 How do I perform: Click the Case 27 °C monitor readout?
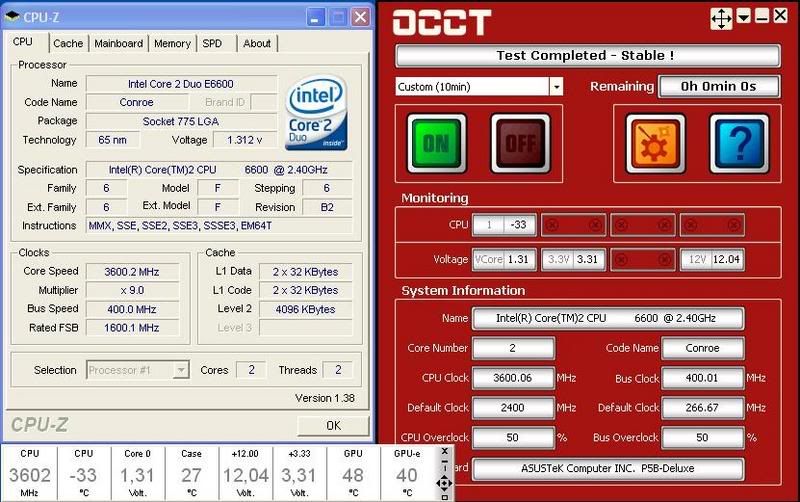pos(191,473)
